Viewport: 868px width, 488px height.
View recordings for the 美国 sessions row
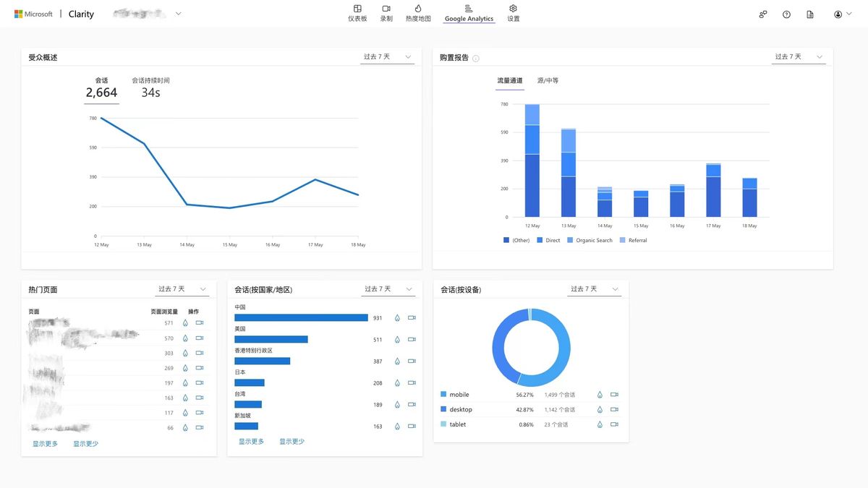pos(412,339)
